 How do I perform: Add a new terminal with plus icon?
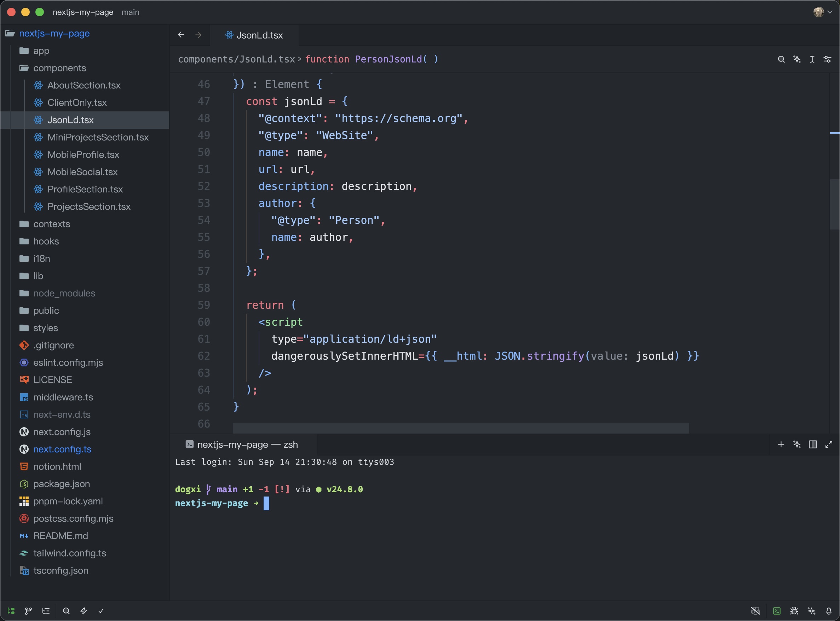point(781,444)
